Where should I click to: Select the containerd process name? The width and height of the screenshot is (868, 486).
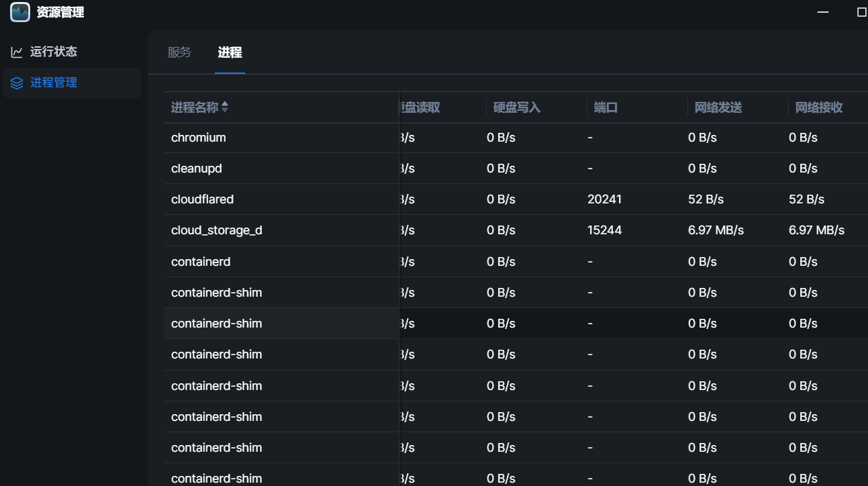[201, 261]
